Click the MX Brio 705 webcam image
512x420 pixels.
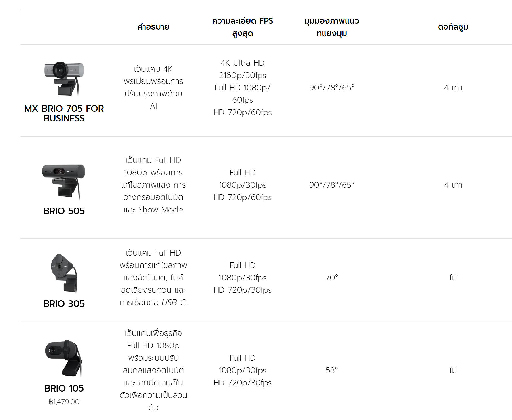tap(64, 78)
